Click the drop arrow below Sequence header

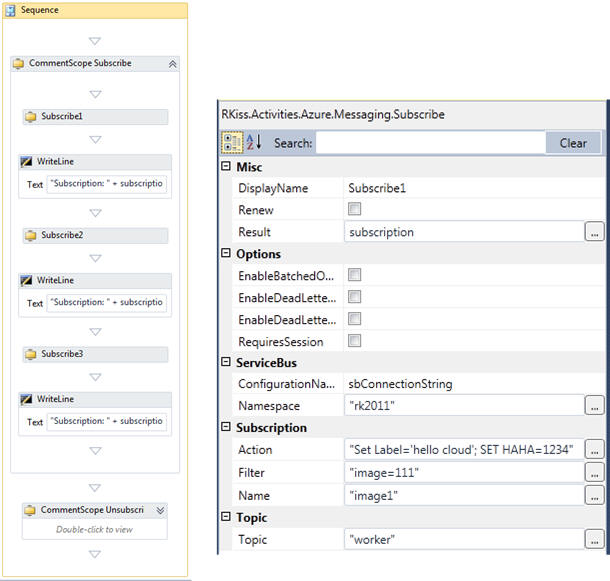tap(95, 41)
